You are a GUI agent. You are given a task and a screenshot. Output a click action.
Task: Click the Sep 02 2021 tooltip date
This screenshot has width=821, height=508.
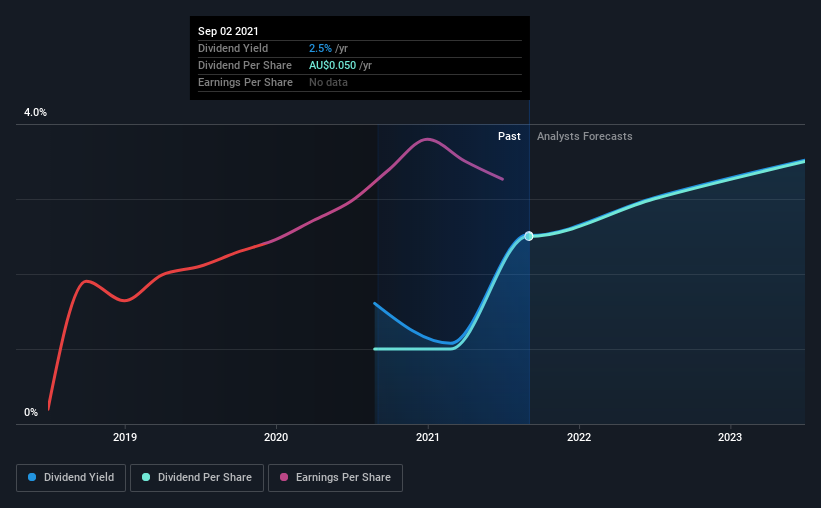click(x=228, y=31)
